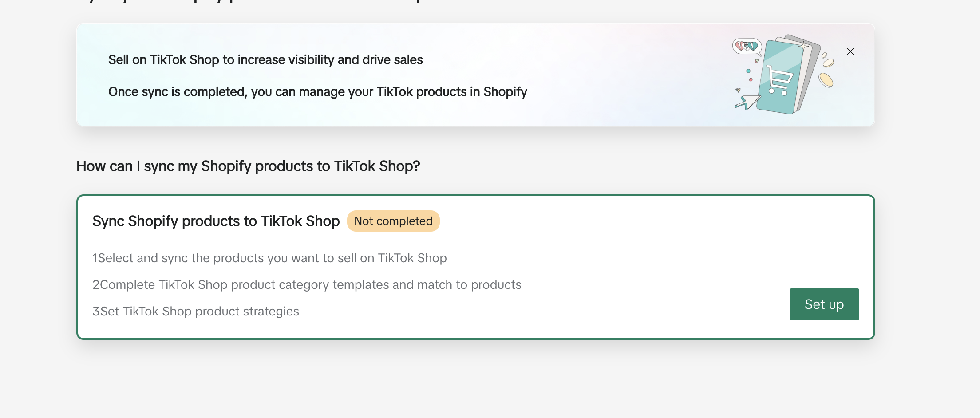The height and width of the screenshot is (418, 980).
Task: Click the 'Once sync is completed' banner text
Action: coord(317,92)
